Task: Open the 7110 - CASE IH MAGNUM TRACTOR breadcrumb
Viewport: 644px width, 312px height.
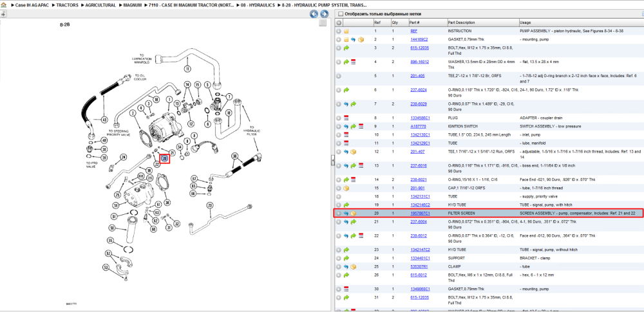Action: pos(191,5)
